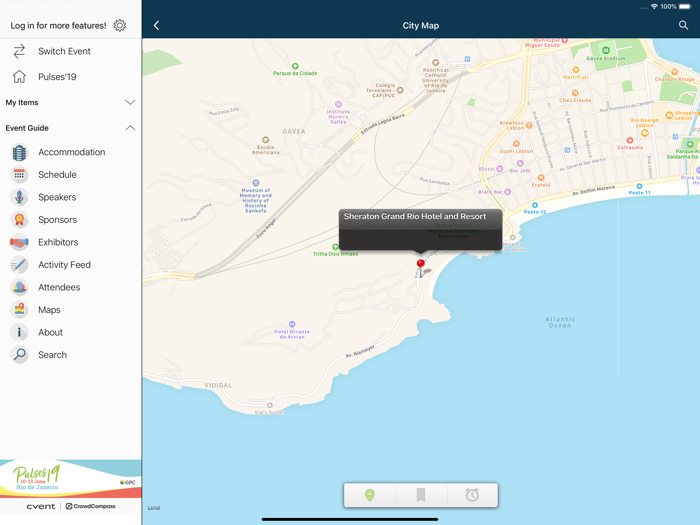Image resolution: width=700 pixels, height=525 pixels.
Task: Select Sponsors from the sidebar
Action: click(x=57, y=220)
